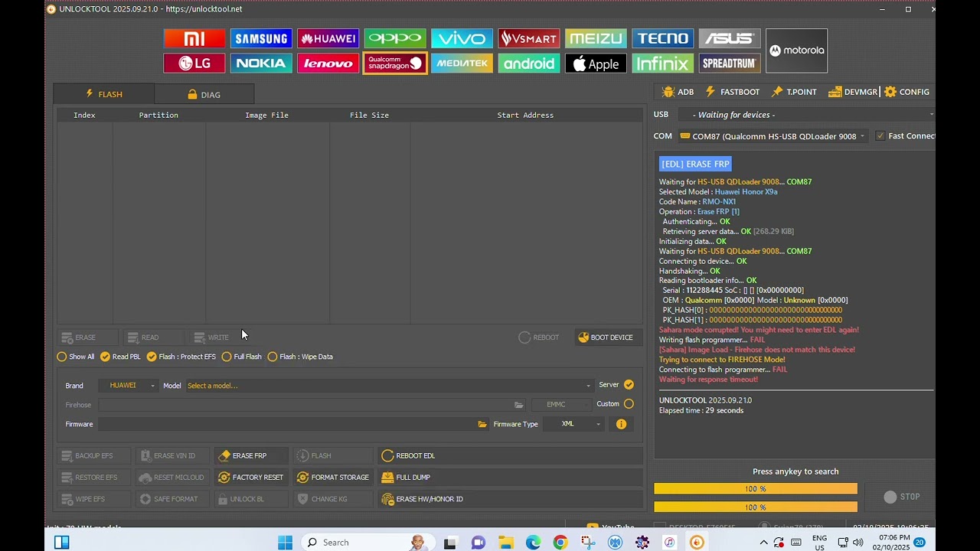Viewport: 980px width, 551px height.
Task: Browse for Firehose file folder icon
Action: click(x=519, y=405)
